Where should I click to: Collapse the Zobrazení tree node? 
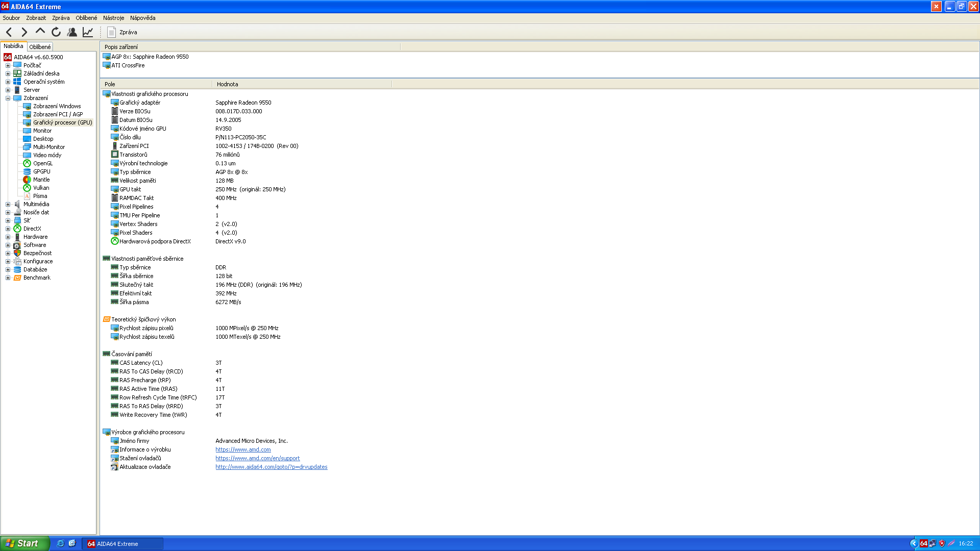point(8,98)
